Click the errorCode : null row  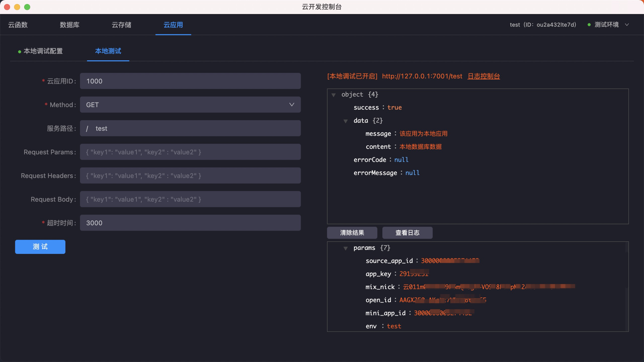[x=381, y=160]
